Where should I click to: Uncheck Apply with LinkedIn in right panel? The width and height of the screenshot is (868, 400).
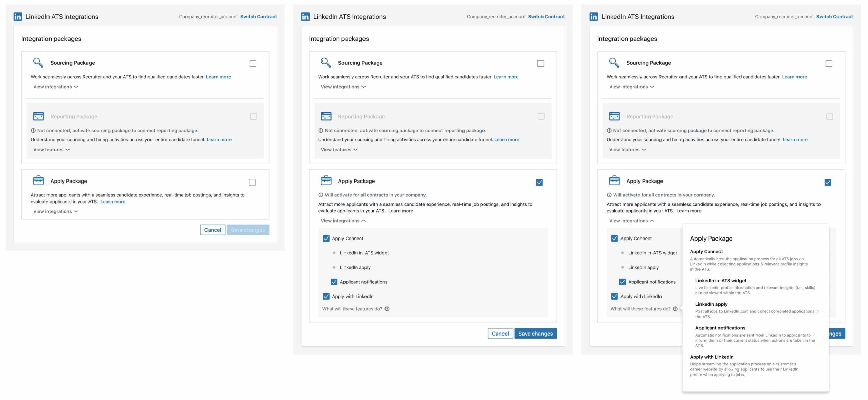click(x=614, y=297)
